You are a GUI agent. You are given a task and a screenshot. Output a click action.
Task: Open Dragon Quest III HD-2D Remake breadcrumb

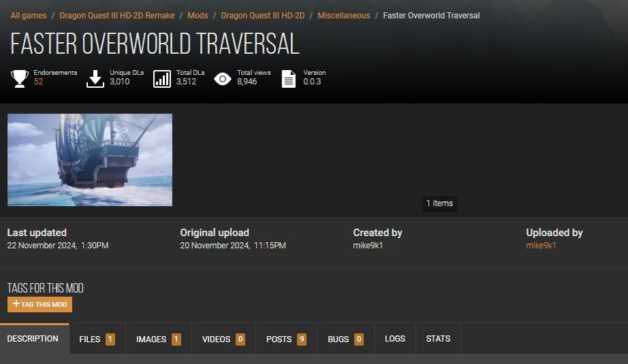coord(117,16)
